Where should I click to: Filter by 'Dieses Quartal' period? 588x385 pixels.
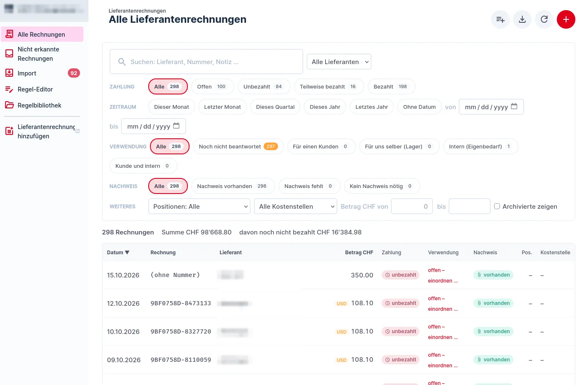pyautogui.click(x=275, y=107)
